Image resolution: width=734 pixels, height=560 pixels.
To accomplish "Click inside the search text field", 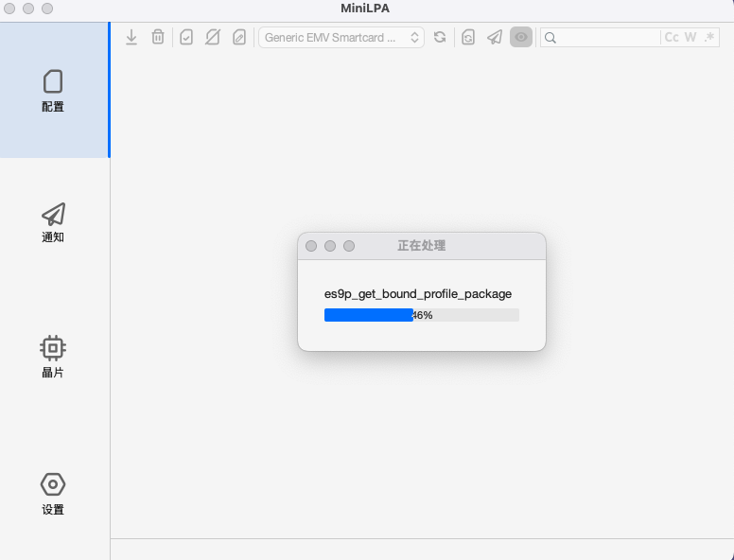I will coord(605,37).
